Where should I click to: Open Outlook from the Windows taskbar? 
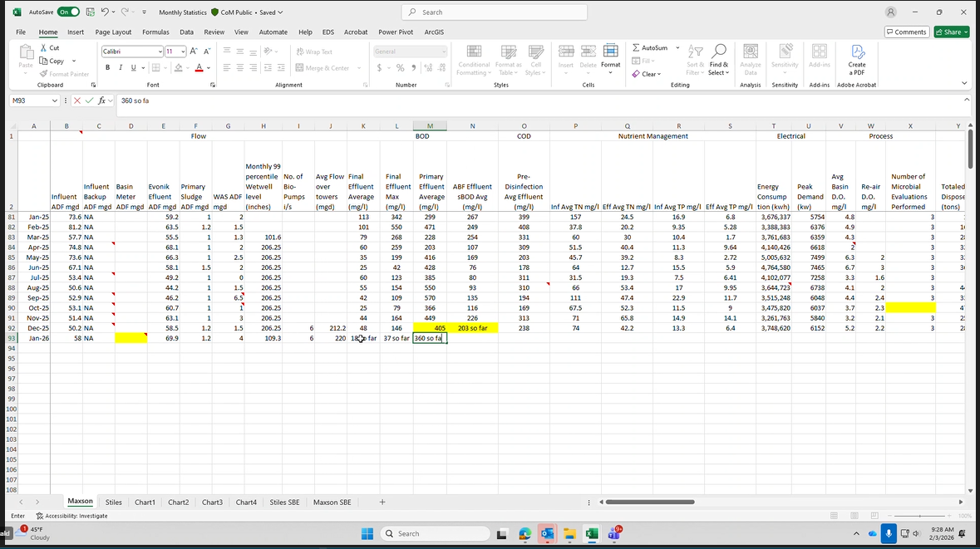click(x=547, y=533)
